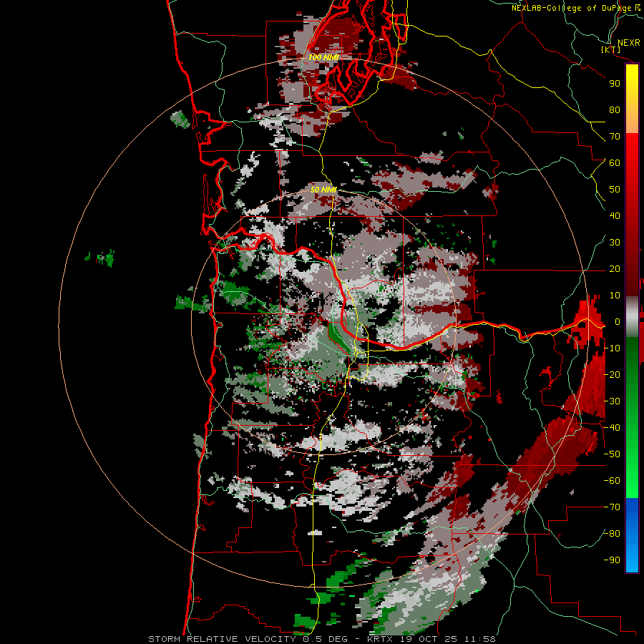Click the -50 value on velocity scale

612,454
